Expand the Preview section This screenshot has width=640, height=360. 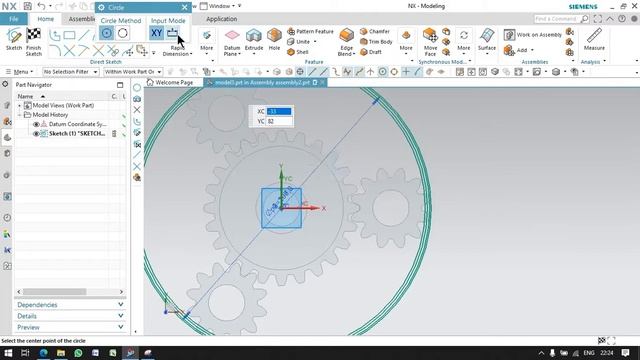click(x=70, y=327)
